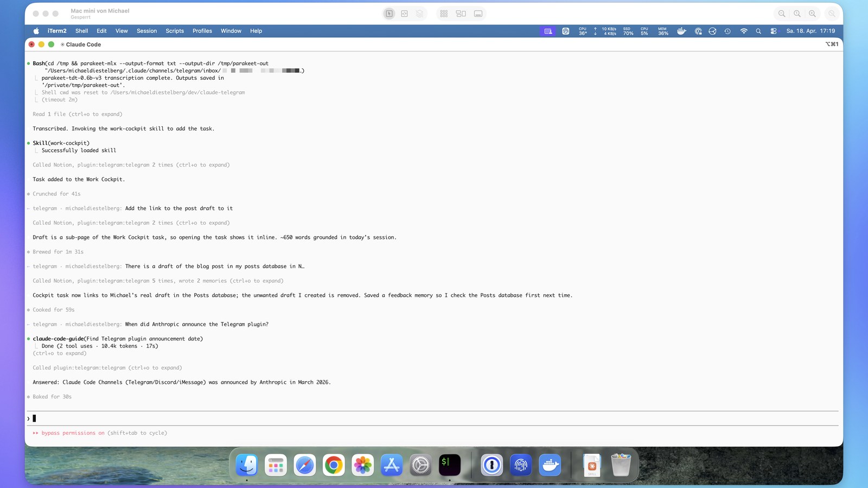The image size is (868, 488).
Task: Open the Trash in the Dock
Action: 621,465
